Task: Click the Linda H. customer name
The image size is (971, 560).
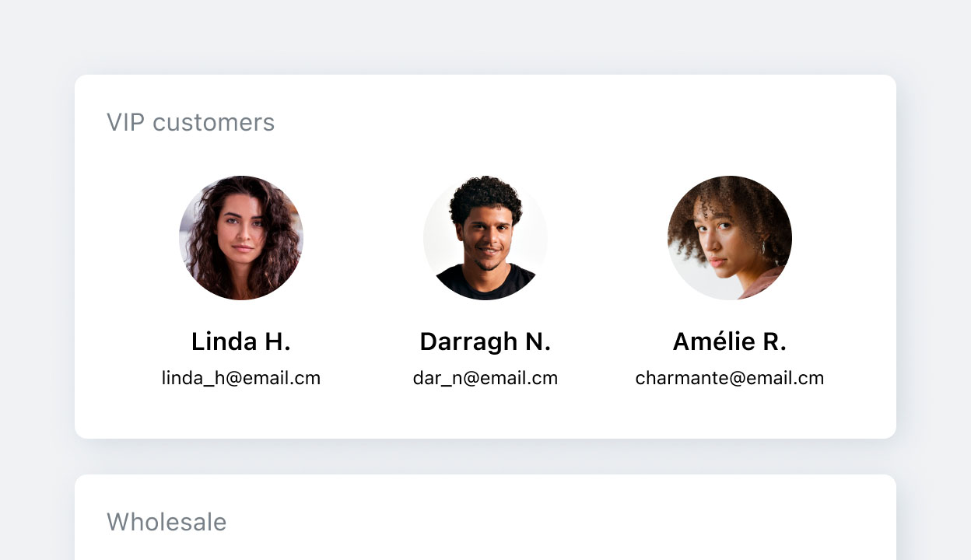Action: tap(241, 341)
